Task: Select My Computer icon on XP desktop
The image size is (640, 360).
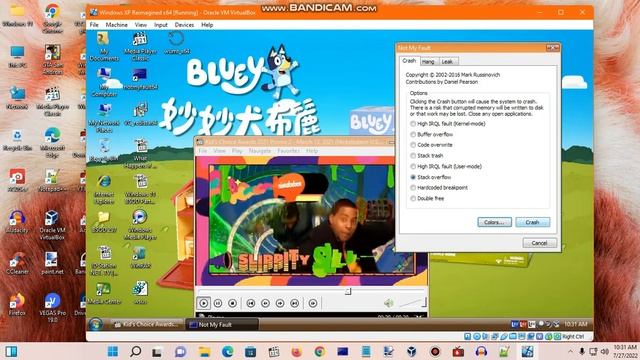Action: click(104, 82)
